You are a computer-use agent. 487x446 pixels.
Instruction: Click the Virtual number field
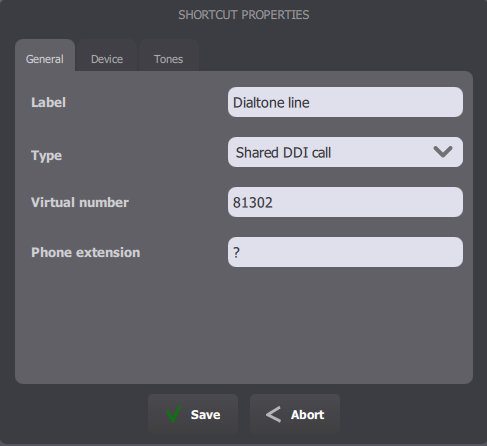click(345, 202)
